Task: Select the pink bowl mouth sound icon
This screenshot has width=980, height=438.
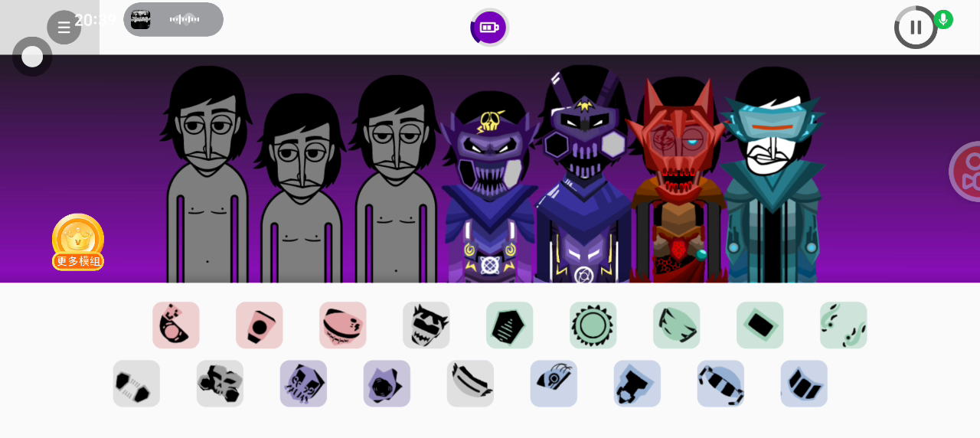Action: [x=343, y=325]
